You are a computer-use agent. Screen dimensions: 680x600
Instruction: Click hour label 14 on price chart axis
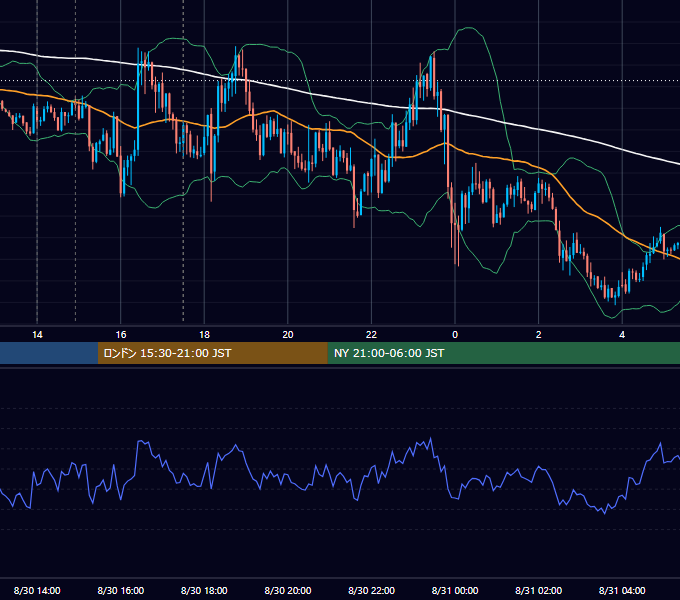click(37, 335)
